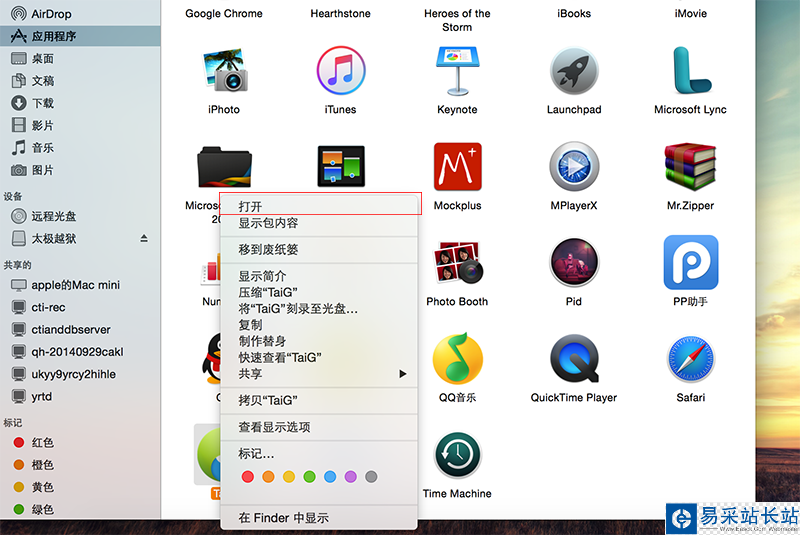Select the Mockplus app icon
This screenshot has height=535, width=800.
[x=457, y=166]
